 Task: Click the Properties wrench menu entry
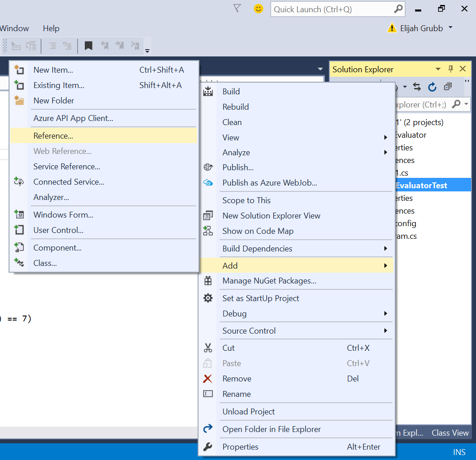coord(240,447)
